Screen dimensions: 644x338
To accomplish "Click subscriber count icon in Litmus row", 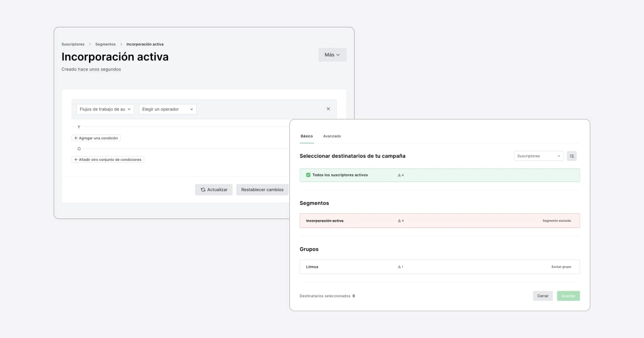I will (x=399, y=267).
